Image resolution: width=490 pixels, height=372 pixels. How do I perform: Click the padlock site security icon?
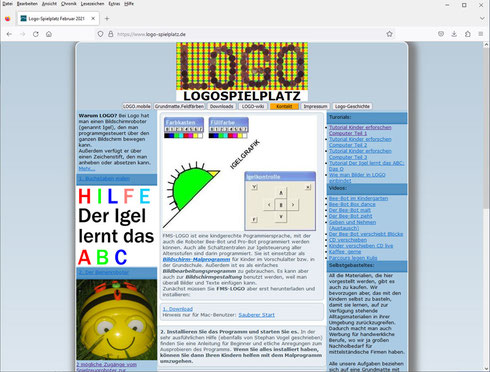pyautogui.click(x=111, y=34)
